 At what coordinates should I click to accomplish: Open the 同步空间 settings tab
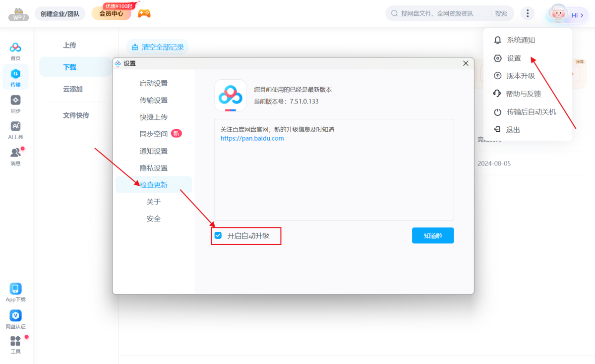(x=154, y=134)
